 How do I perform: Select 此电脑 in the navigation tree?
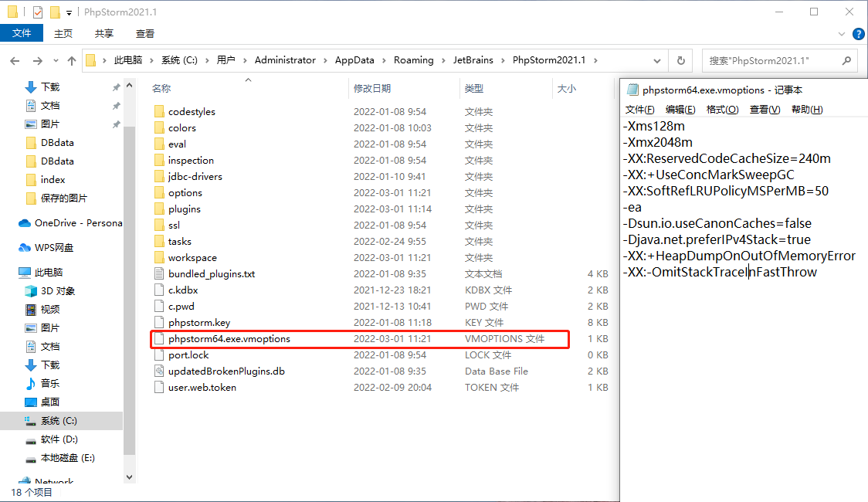tap(48, 273)
